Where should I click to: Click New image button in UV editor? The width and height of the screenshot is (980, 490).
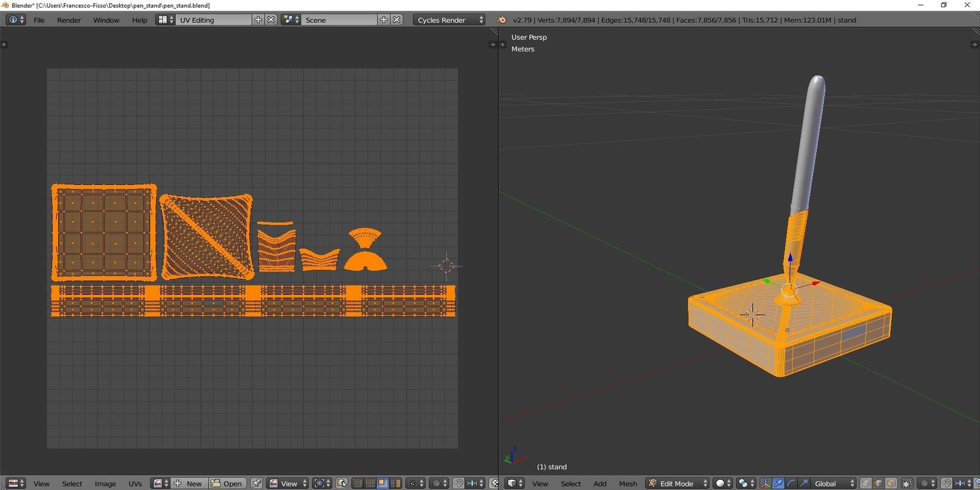coord(189,483)
